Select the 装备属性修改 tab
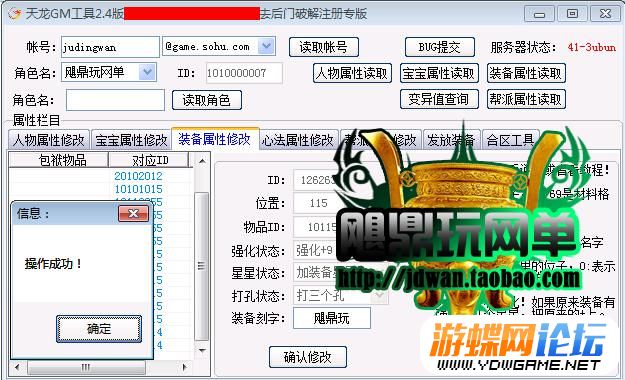The image size is (625, 380). pos(215,139)
